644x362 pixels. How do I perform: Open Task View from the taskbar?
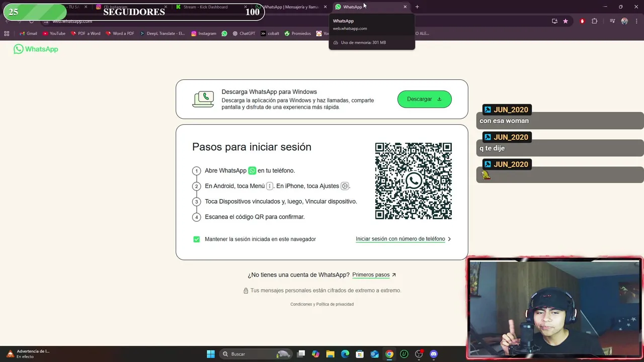301,354
